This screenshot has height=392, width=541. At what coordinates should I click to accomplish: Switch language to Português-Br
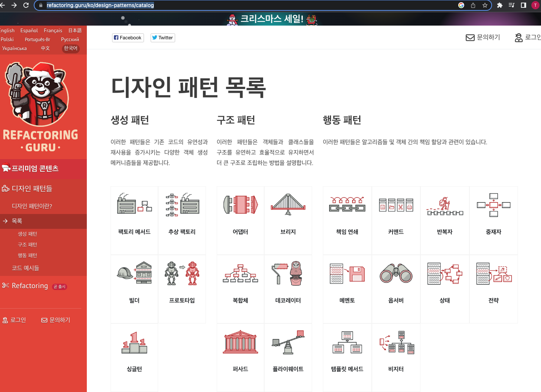coord(37,39)
